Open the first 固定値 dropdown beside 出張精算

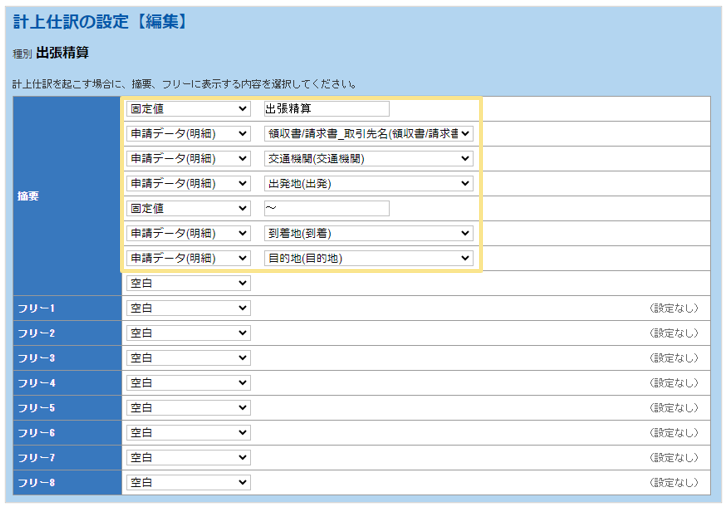188,109
